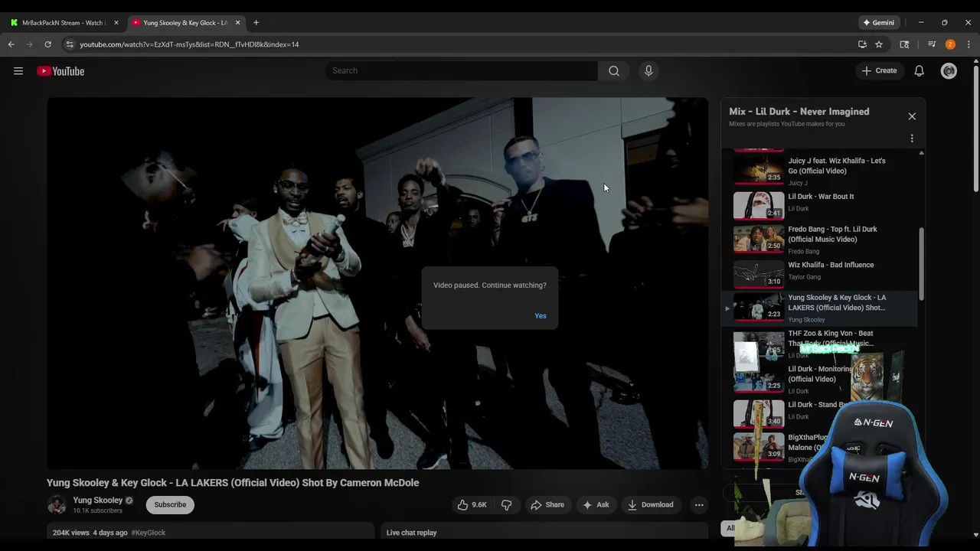The height and width of the screenshot is (551, 980).
Task: Click the Mix - Lil Durk title
Action: click(x=799, y=112)
